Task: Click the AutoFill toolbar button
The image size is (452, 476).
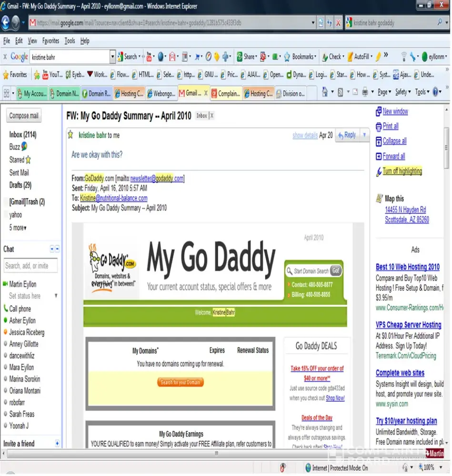Action: pyautogui.click(x=359, y=57)
